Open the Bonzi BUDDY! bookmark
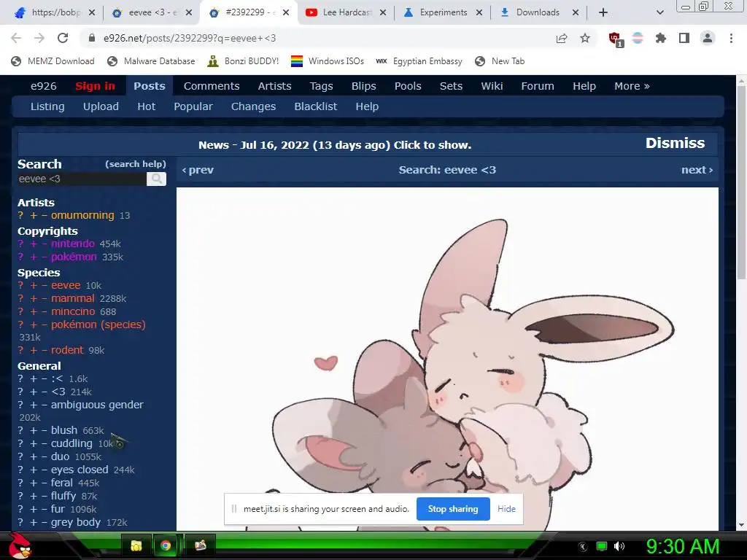This screenshot has width=747, height=560. click(x=243, y=61)
